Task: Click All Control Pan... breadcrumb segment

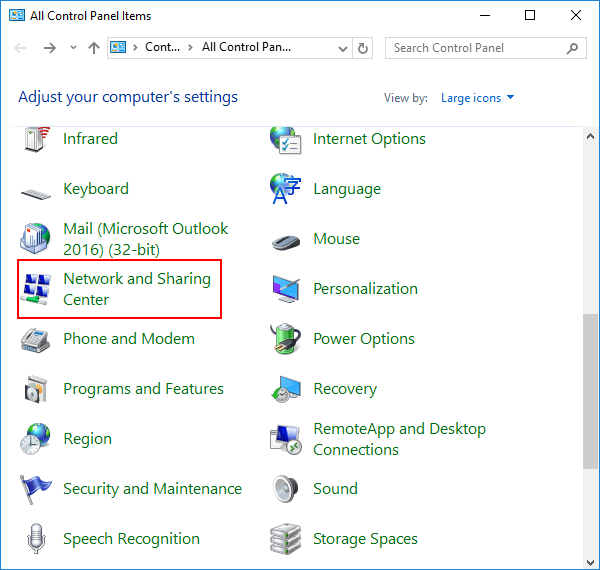Action: coord(246,47)
